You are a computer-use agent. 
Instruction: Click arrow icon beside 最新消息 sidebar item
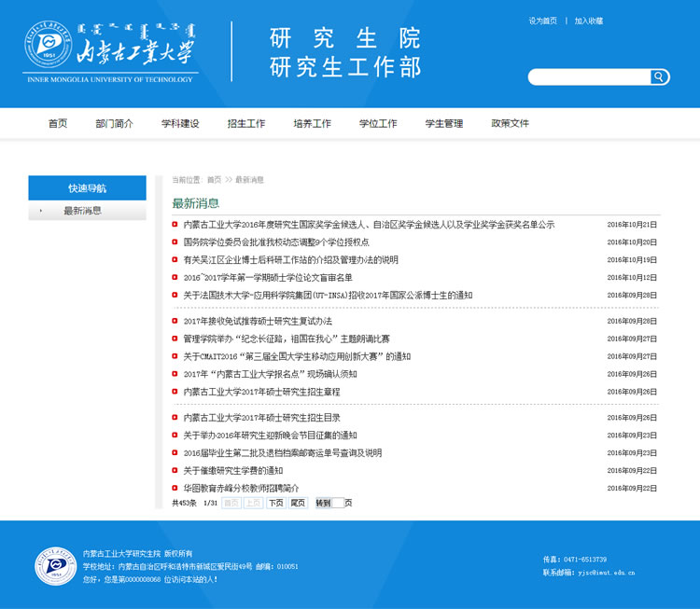point(40,211)
